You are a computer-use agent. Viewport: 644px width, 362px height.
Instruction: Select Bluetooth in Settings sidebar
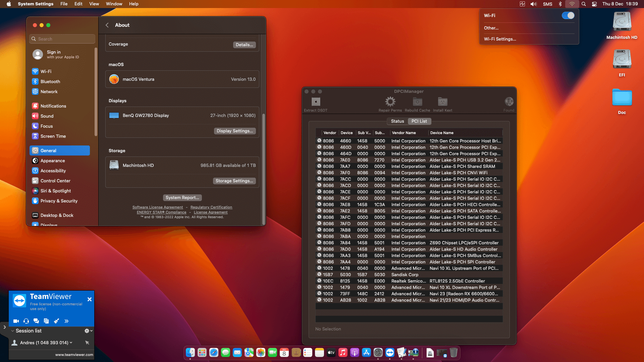[x=60, y=81]
